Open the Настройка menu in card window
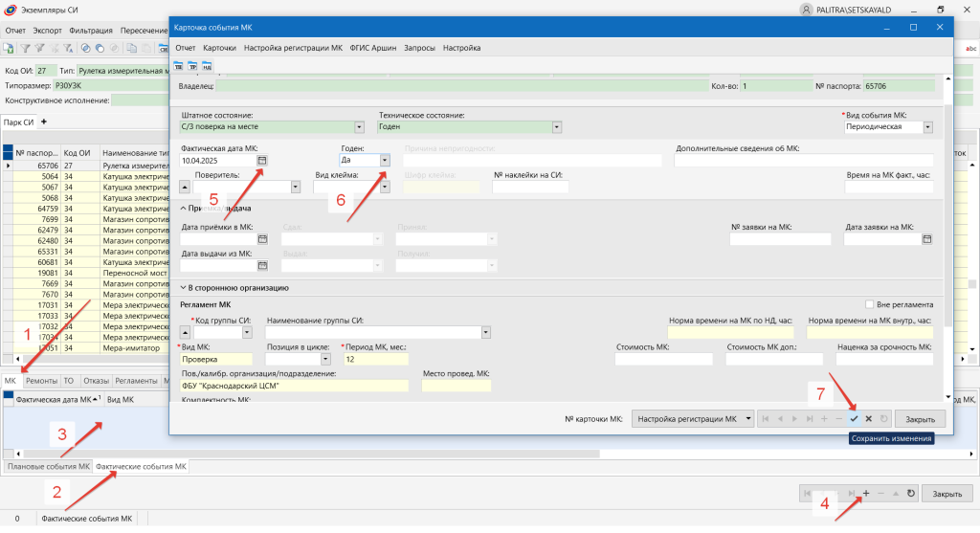The image size is (980, 533). tap(462, 48)
